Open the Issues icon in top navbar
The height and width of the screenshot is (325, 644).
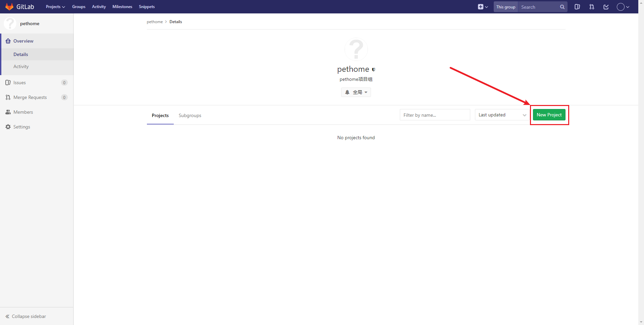pos(577,7)
